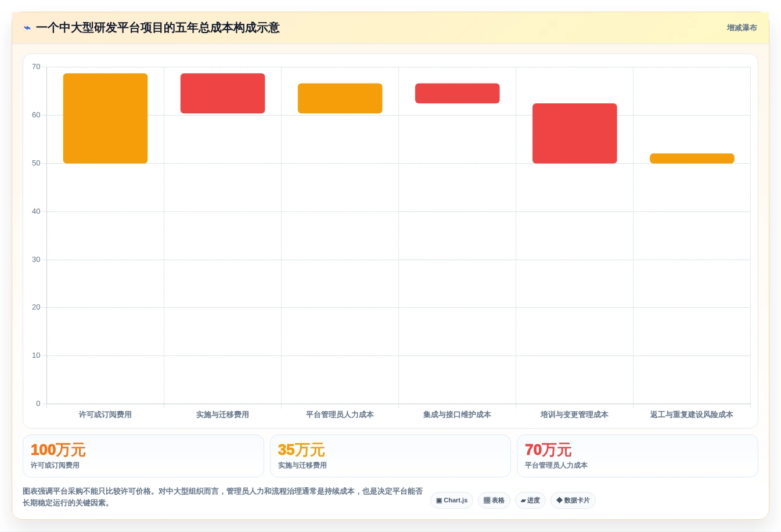The height and width of the screenshot is (532, 781).
Task: Click the red 集成与接口维护成本 bar
Action: (x=457, y=94)
